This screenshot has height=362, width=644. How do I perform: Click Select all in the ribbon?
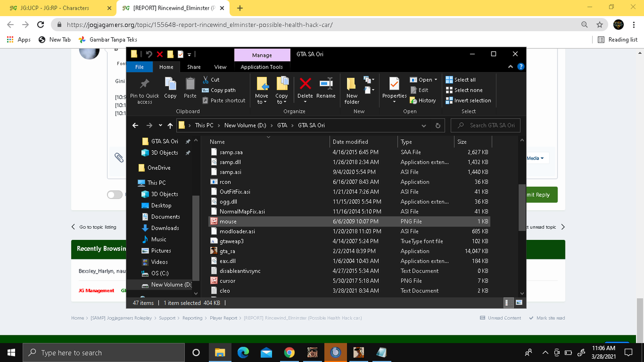(460, 79)
